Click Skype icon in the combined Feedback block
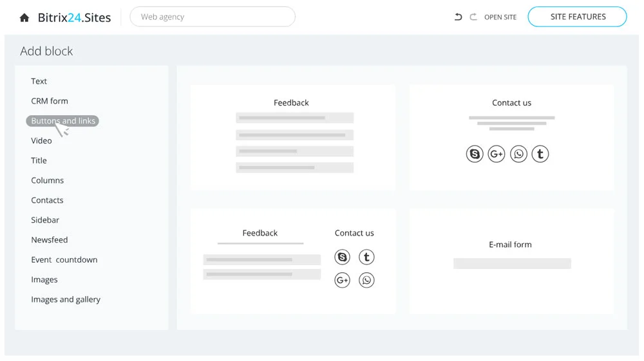644x361 pixels. click(343, 257)
